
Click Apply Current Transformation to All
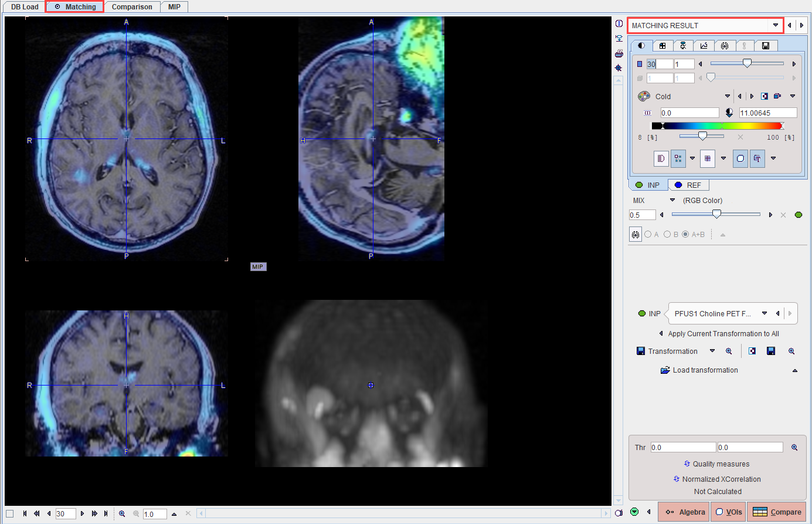(x=723, y=333)
